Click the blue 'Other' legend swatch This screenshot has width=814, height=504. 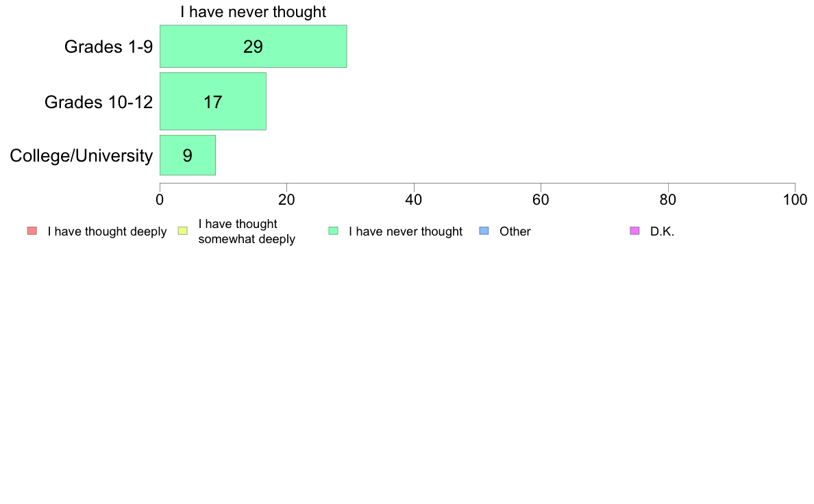point(484,231)
